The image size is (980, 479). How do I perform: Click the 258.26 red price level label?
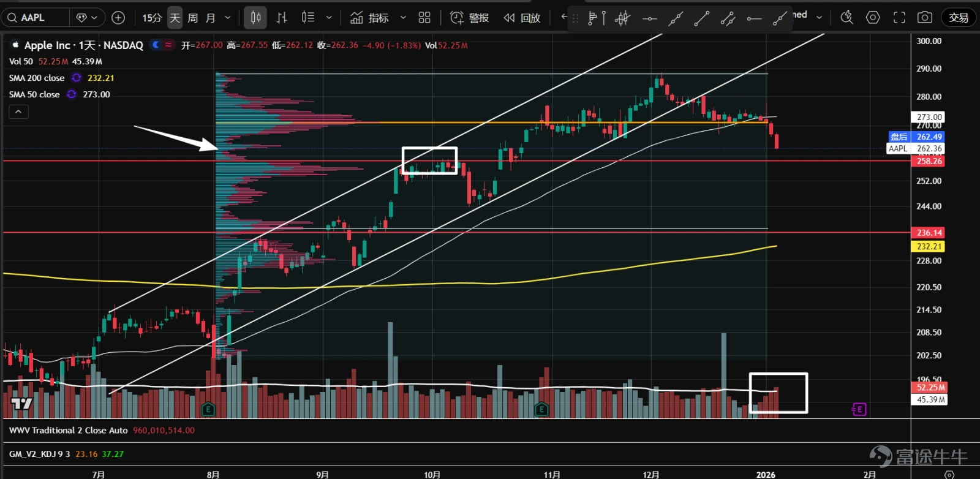click(929, 161)
